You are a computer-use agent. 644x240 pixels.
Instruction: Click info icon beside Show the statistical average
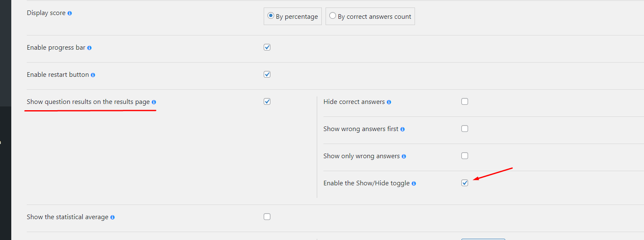pos(112,217)
